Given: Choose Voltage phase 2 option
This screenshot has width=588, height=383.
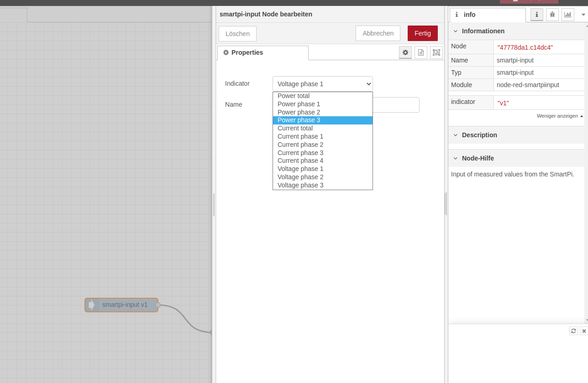Looking at the screenshot, I should coord(323,177).
